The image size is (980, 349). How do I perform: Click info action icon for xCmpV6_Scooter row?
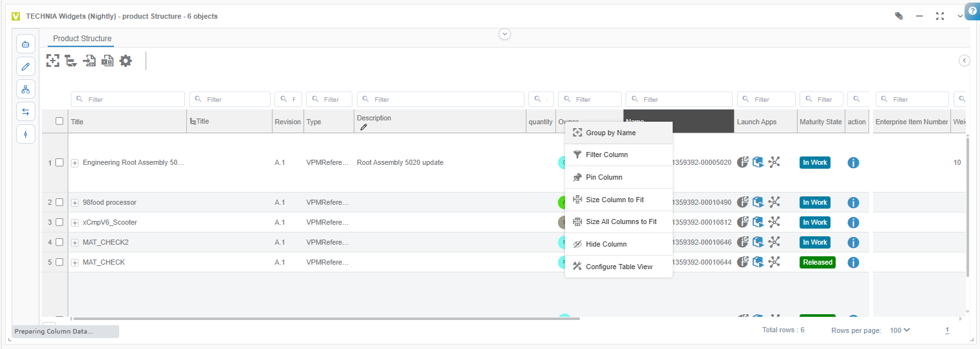853,223
